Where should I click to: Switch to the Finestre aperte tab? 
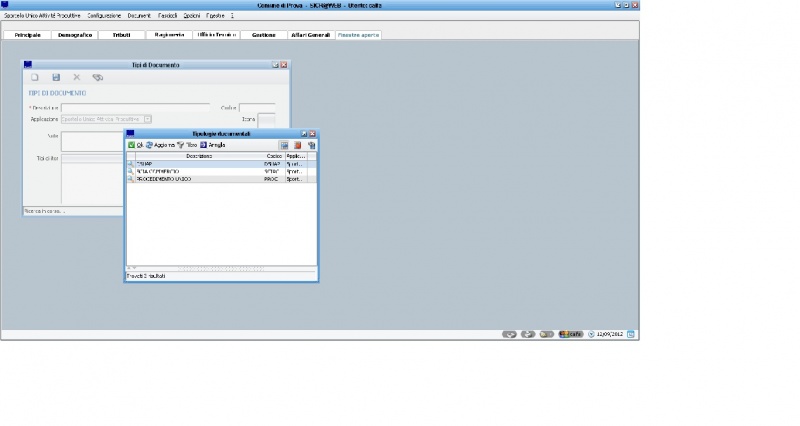(x=358, y=35)
